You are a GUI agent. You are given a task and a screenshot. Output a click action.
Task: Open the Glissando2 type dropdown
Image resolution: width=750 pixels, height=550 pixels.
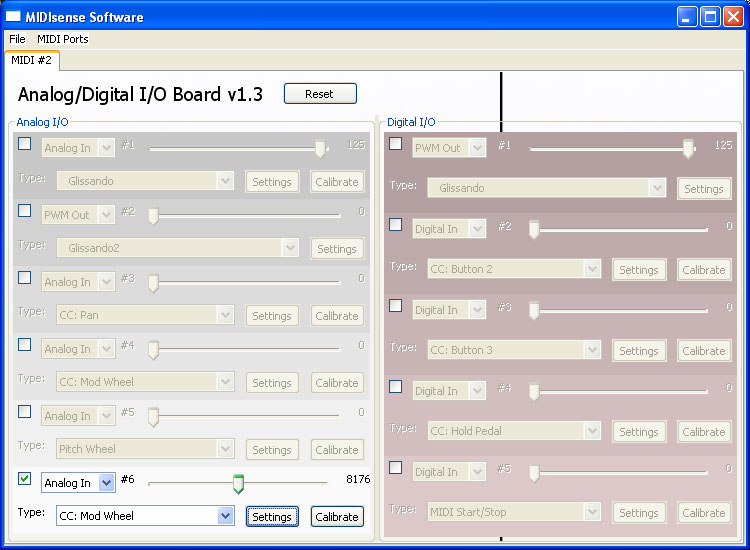coord(177,248)
